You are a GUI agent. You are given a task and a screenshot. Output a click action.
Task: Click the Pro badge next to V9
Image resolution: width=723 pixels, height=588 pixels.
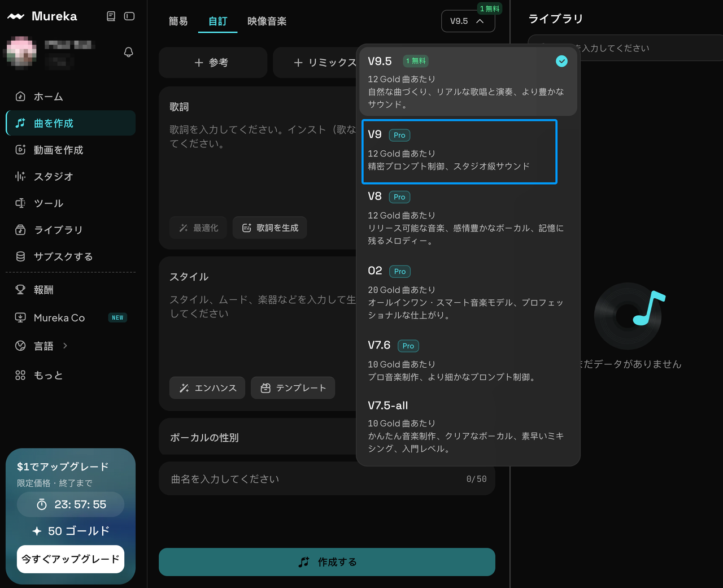tap(399, 135)
